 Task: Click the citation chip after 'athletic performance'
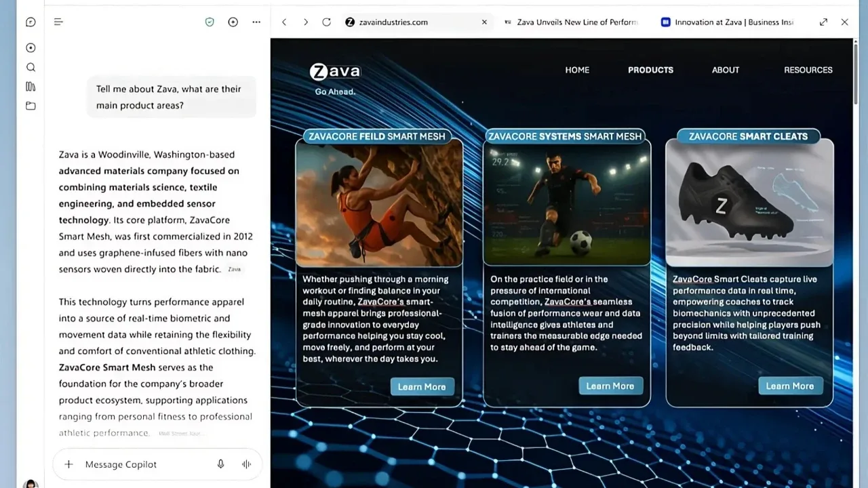tap(180, 433)
